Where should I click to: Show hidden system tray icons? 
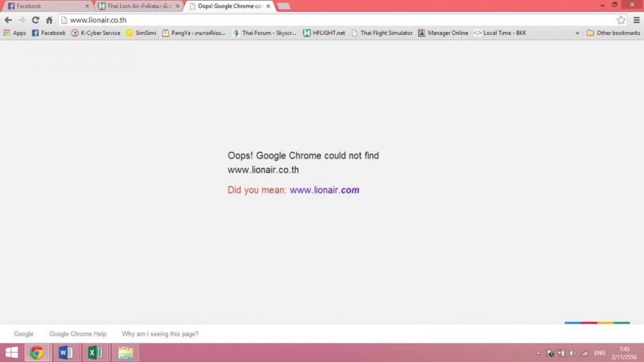coord(538,353)
